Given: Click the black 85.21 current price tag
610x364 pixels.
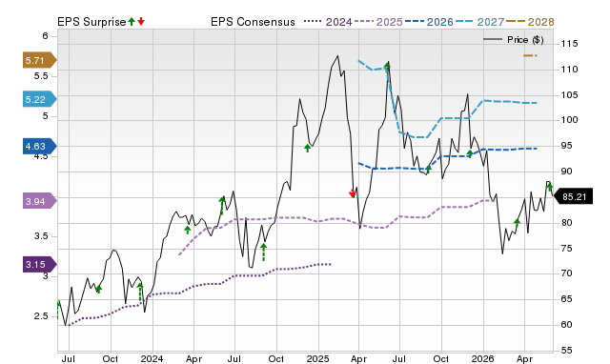Looking at the screenshot, I should (573, 196).
